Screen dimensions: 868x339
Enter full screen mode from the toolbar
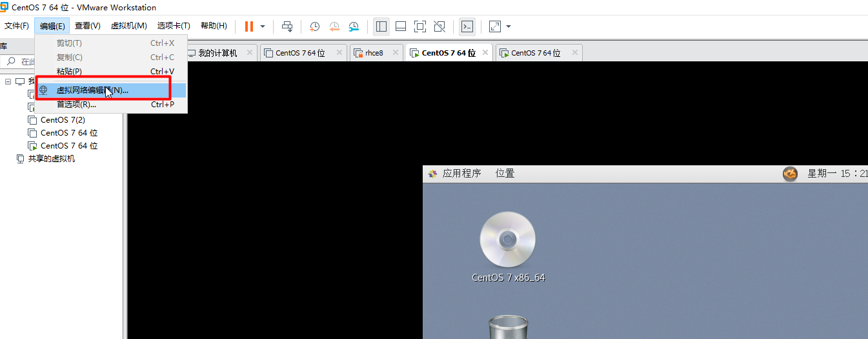[x=420, y=26]
